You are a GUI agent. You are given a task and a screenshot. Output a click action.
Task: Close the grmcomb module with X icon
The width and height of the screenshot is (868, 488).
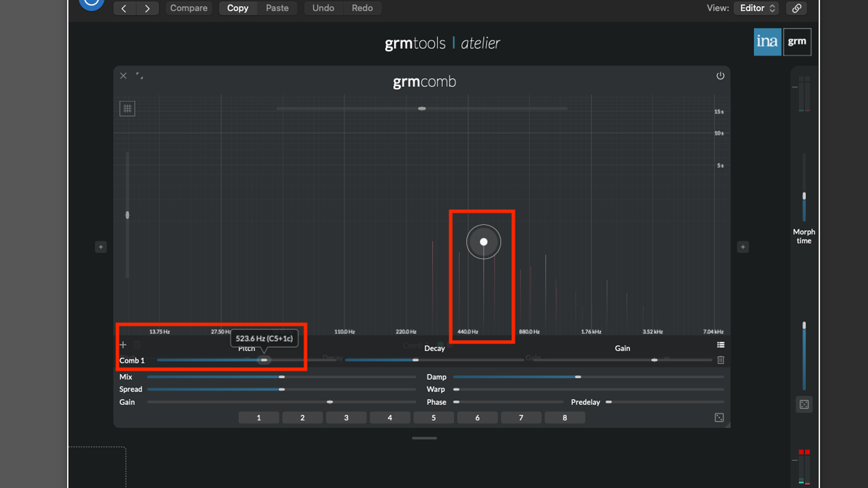(123, 76)
